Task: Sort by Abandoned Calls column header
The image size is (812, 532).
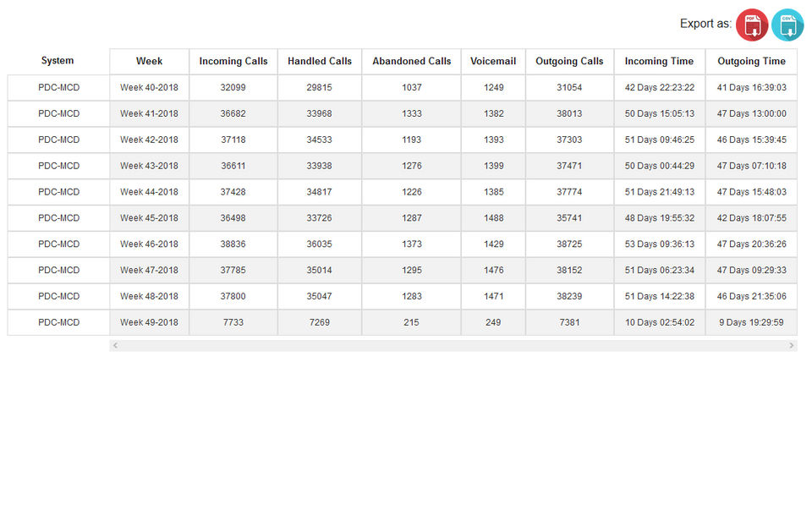Action: 412,61
